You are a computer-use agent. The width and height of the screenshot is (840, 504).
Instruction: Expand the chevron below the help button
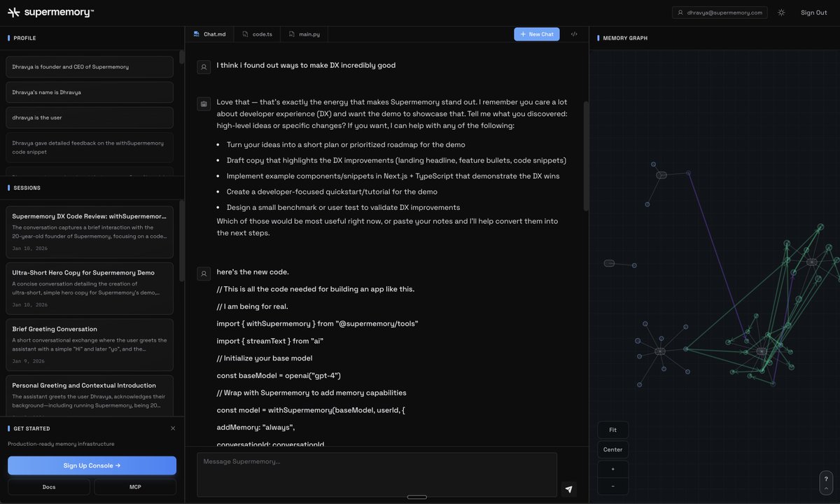point(825,491)
